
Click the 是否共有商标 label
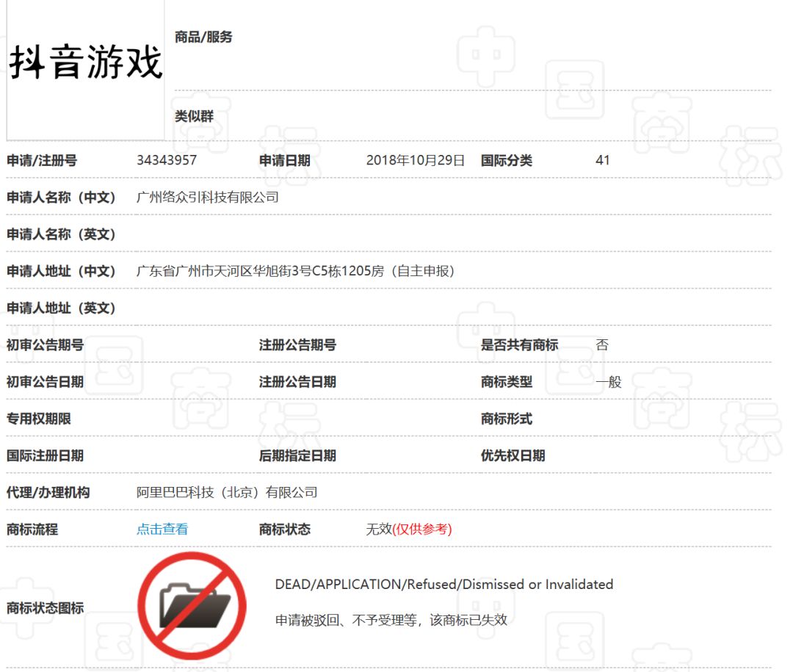point(519,345)
